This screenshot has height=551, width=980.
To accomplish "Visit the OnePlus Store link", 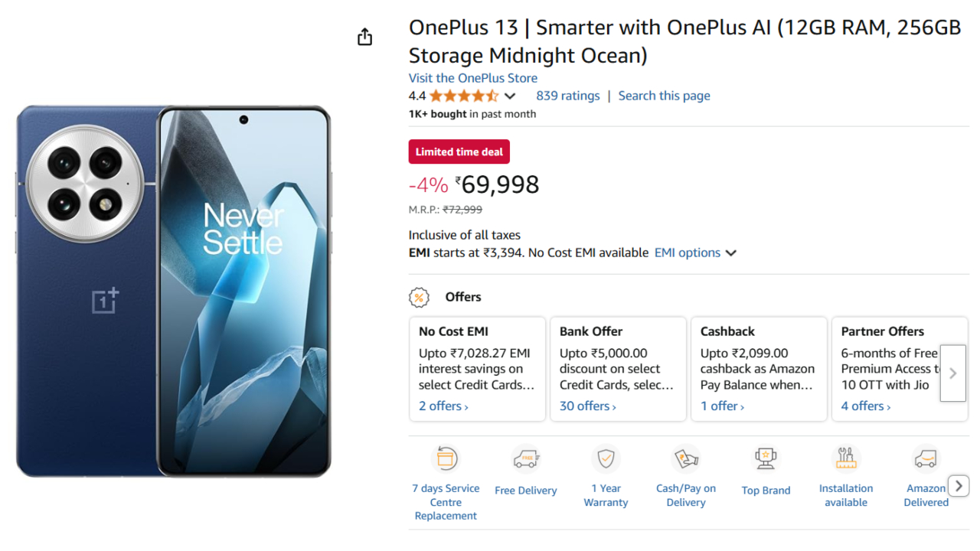I will [473, 78].
